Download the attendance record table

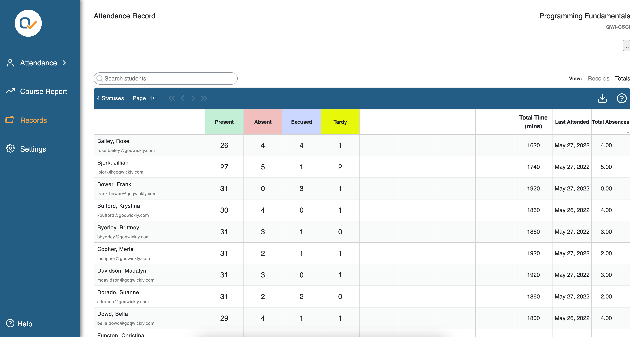pos(602,98)
